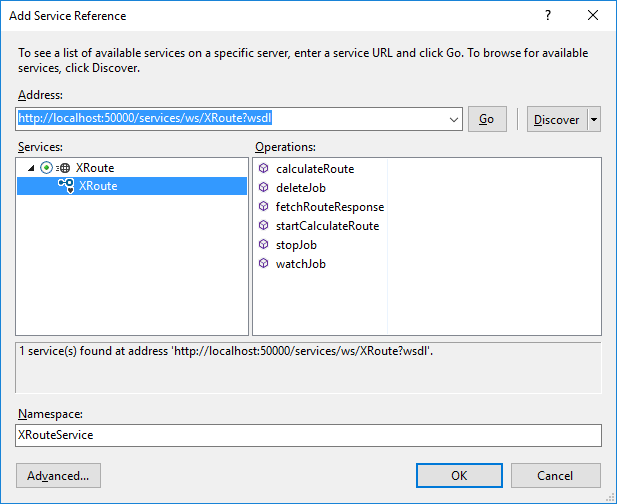Screen dimensions: 617x504
Task: Click the startCalculateRoute operation icon
Action: coord(263,226)
